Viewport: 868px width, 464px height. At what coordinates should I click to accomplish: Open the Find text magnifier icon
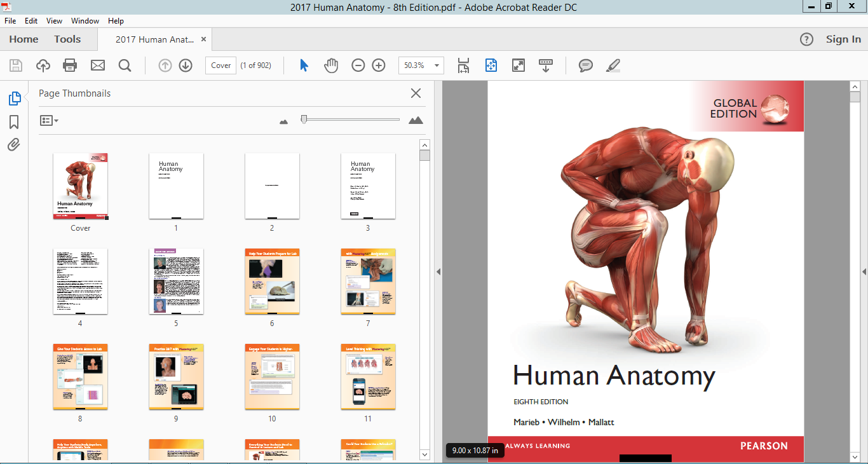click(125, 65)
